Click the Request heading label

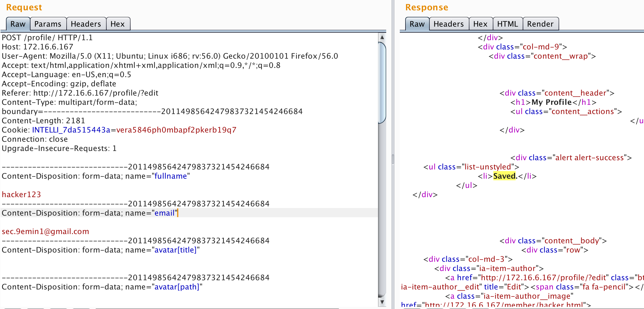click(24, 7)
